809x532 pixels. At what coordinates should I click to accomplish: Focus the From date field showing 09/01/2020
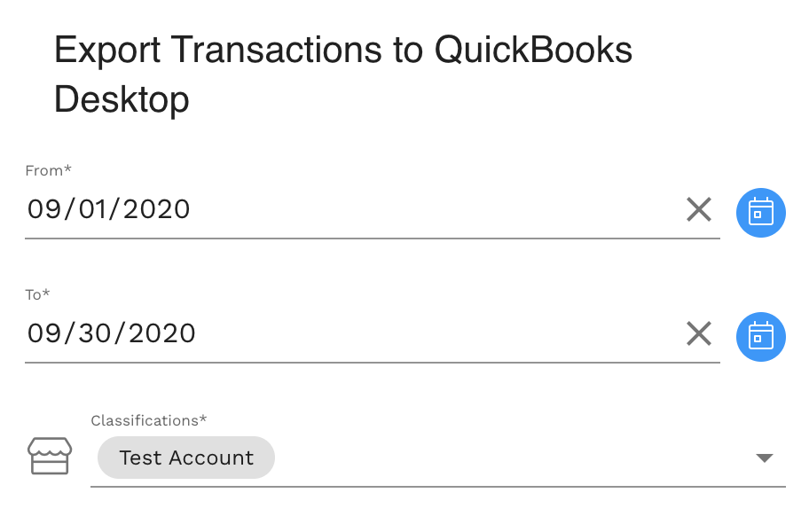click(x=353, y=209)
